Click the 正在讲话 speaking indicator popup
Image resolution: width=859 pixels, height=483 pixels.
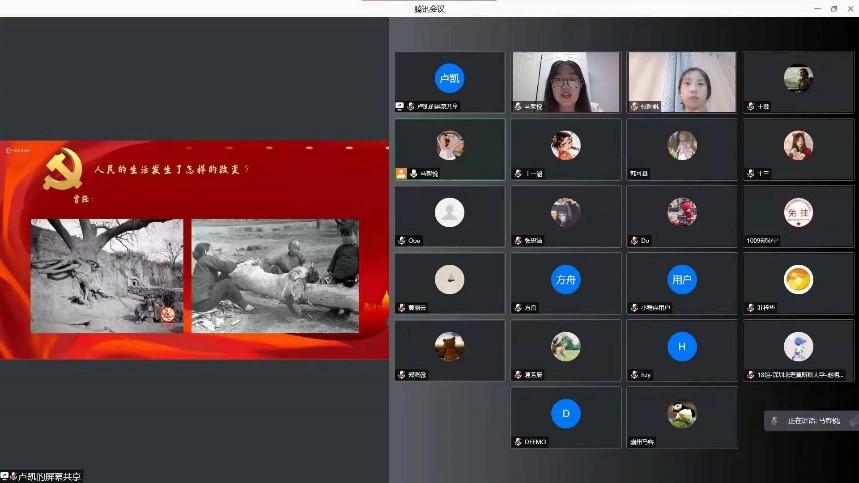(811, 421)
